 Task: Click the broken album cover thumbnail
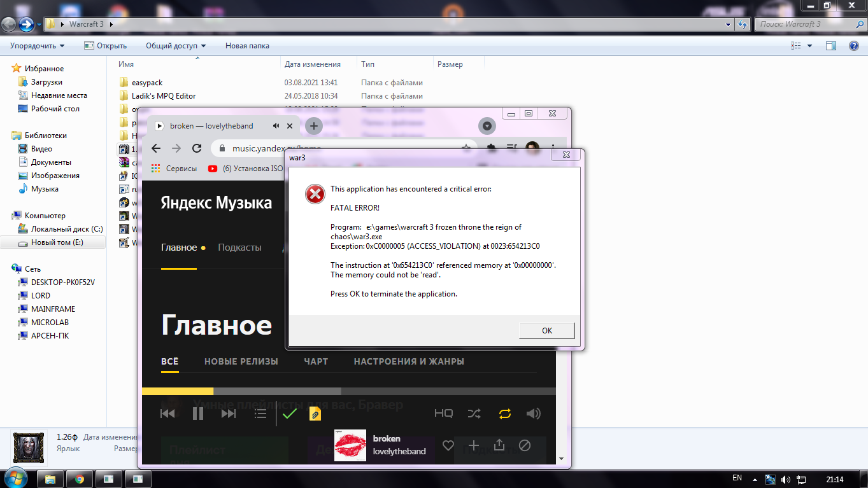coord(350,445)
